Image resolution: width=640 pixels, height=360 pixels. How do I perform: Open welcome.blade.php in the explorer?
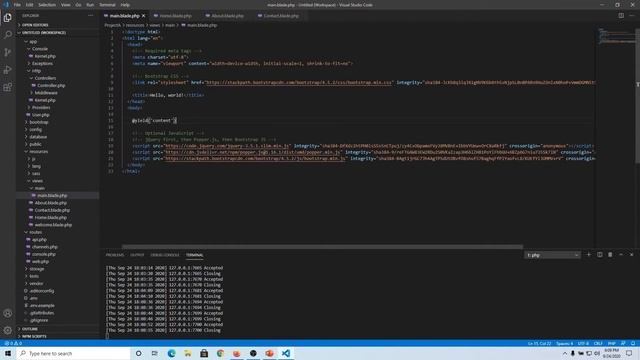[x=53, y=225]
